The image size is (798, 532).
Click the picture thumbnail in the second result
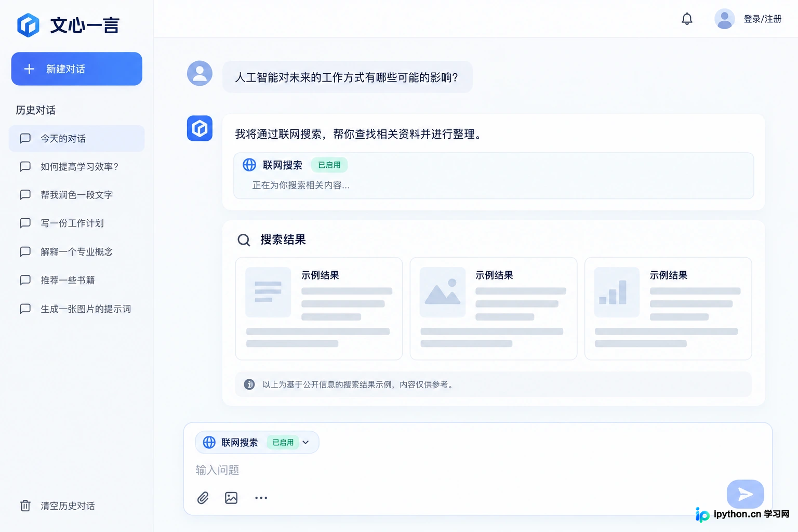[442, 292]
